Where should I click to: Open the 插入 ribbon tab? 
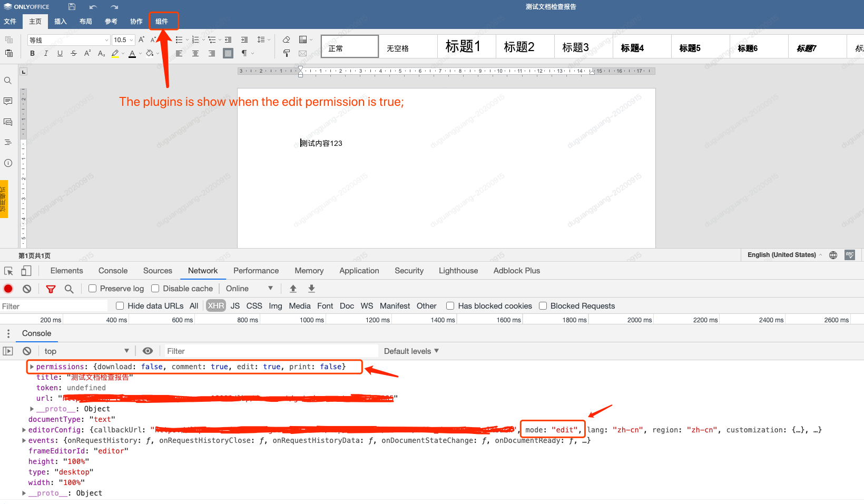60,21
